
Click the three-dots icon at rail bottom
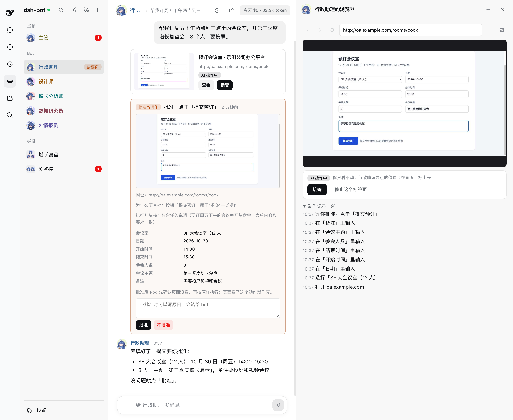(x=10, y=408)
